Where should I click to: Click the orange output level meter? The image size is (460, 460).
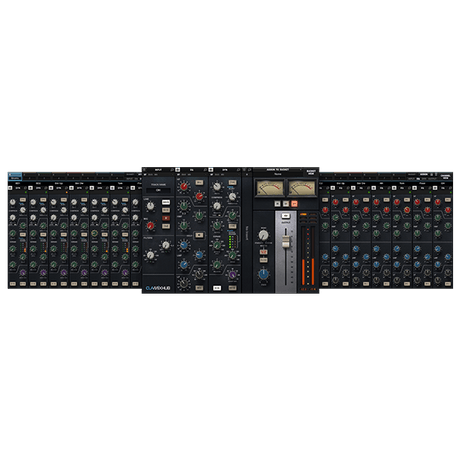pos(308,255)
